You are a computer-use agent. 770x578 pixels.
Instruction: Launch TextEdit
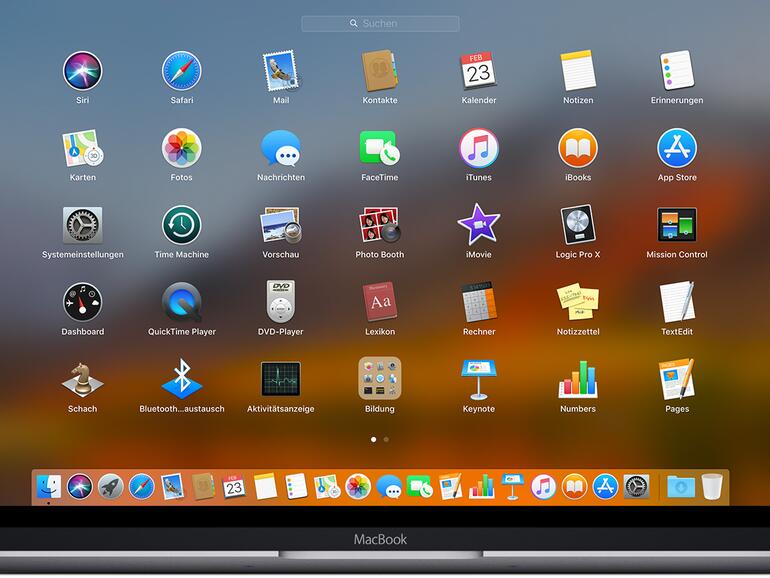677,302
